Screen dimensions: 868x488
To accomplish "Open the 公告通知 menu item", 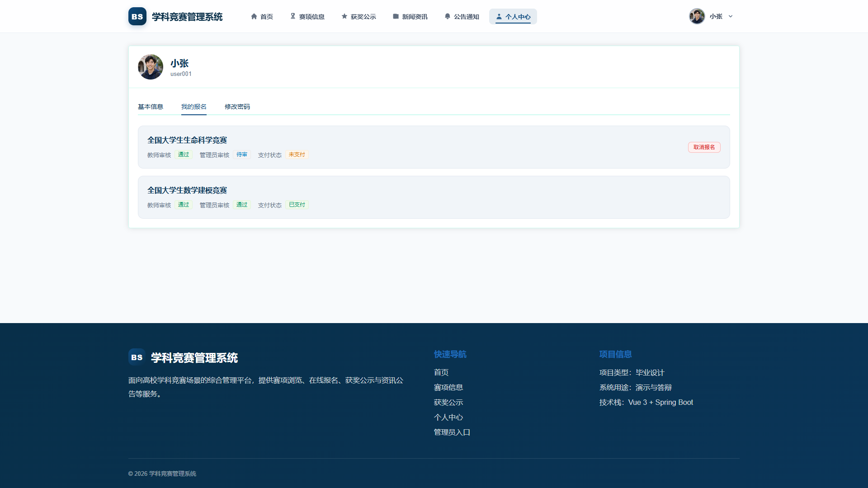I will tap(462, 16).
